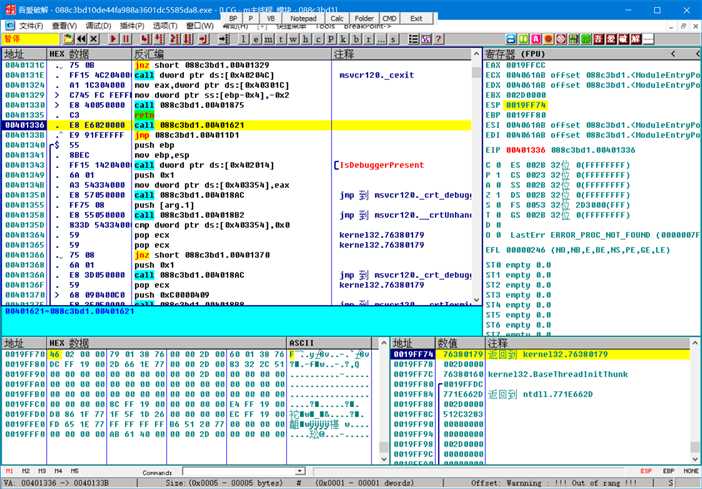Switch to the M5 memory tab
The width and height of the screenshot is (702, 489).
click(x=74, y=471)
